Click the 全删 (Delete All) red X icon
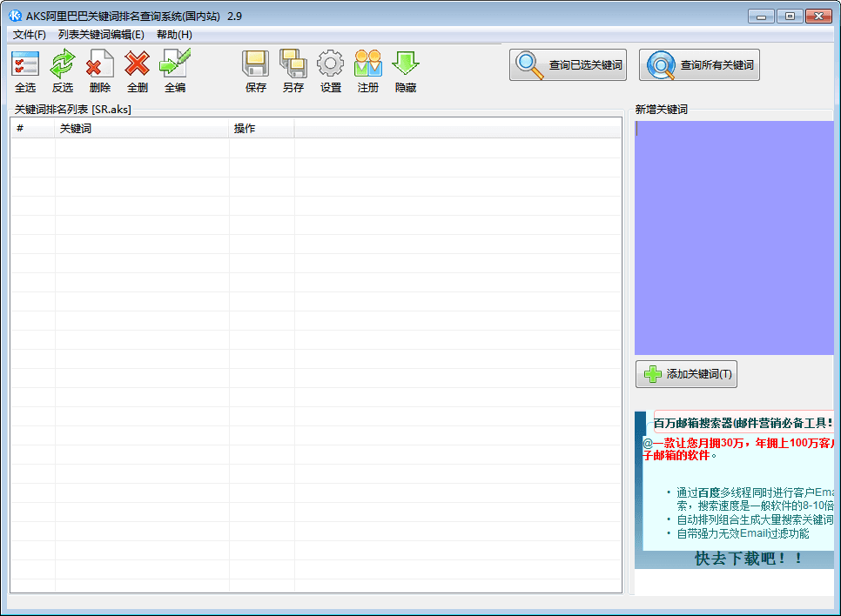The image size is (841, 616). pyautogui.click(x=138, y=65)
